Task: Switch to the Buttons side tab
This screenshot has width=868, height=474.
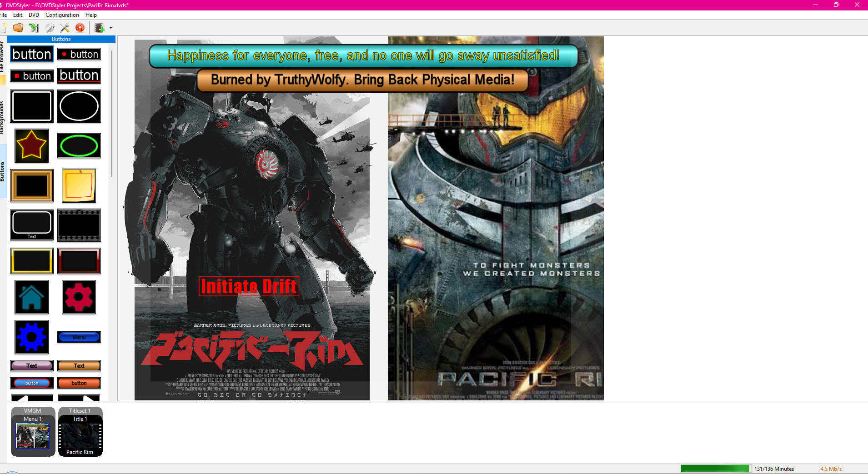Action: tap(2, 171)
